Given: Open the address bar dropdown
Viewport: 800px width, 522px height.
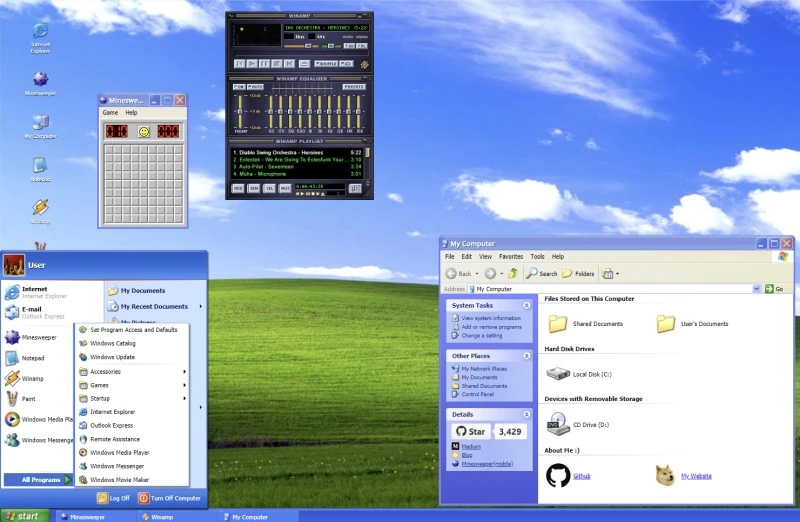Looking at the screenshot, I should coord(757,289).
